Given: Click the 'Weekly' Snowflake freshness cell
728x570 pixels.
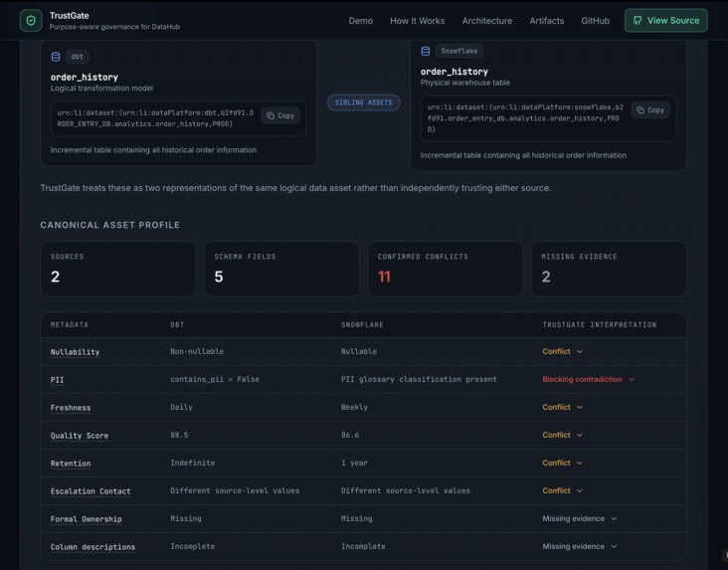Looking at the screenshot, I should point(354,408).
